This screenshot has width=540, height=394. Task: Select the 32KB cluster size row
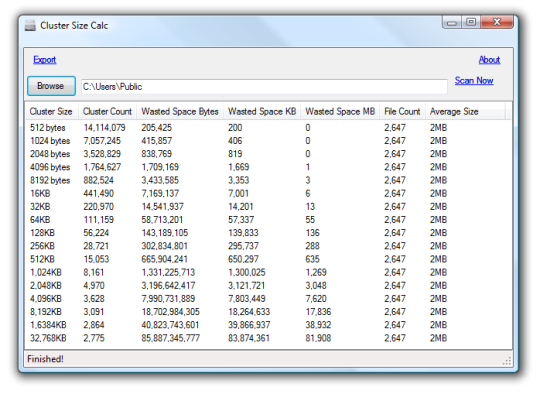269,207
